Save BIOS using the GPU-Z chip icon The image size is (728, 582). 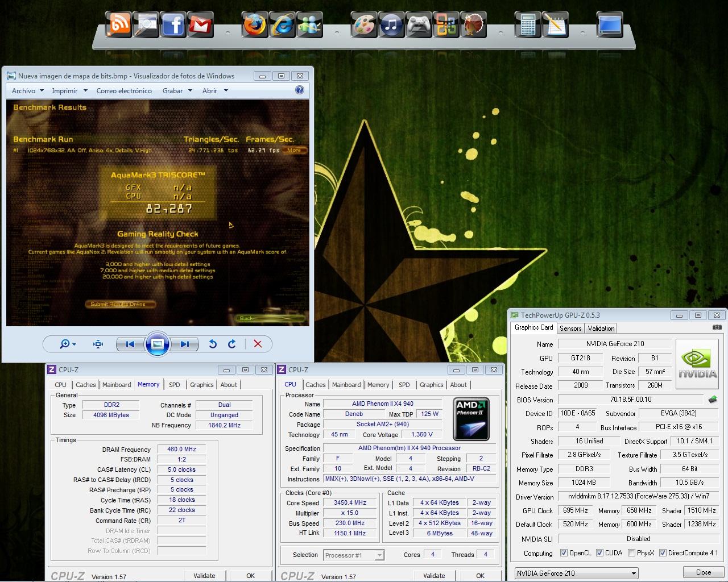pyautogui.click(x=712, y=400)
